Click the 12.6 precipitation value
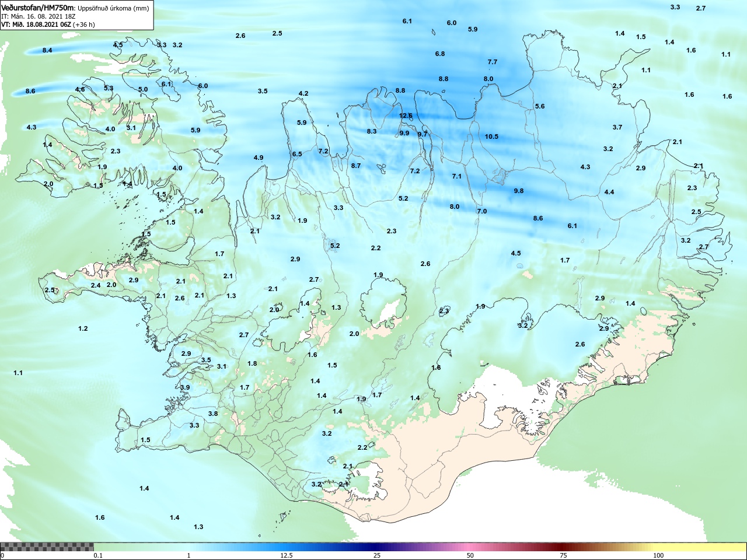747x560 pixels. pyautogui.click(x=406, y=116)
